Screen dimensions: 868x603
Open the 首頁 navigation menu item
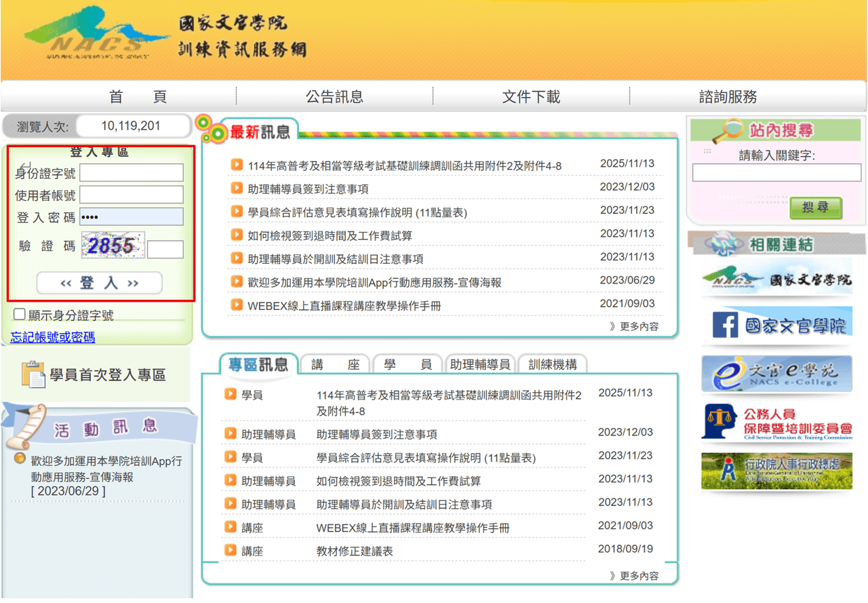coord(138,97)
